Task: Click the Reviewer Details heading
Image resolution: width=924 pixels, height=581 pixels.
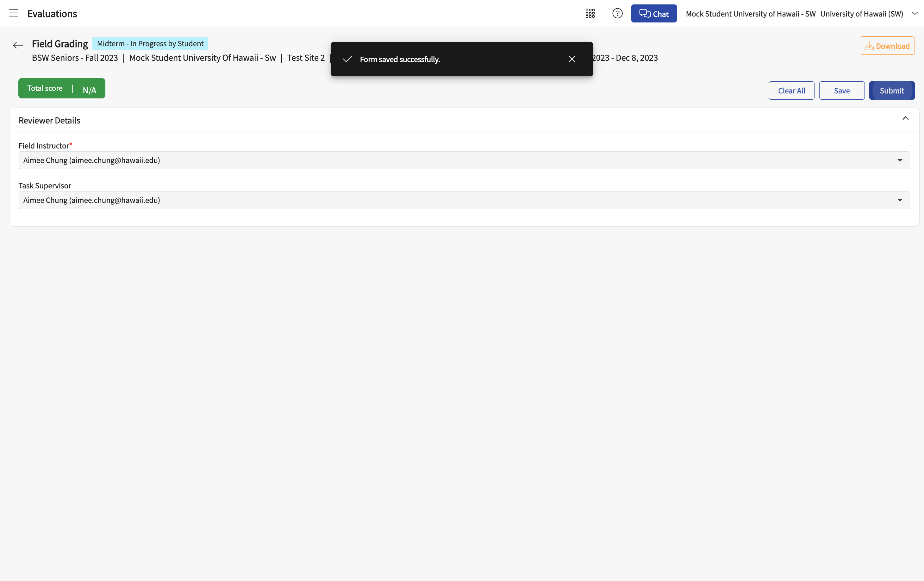Action: click(x=49, y=121)
